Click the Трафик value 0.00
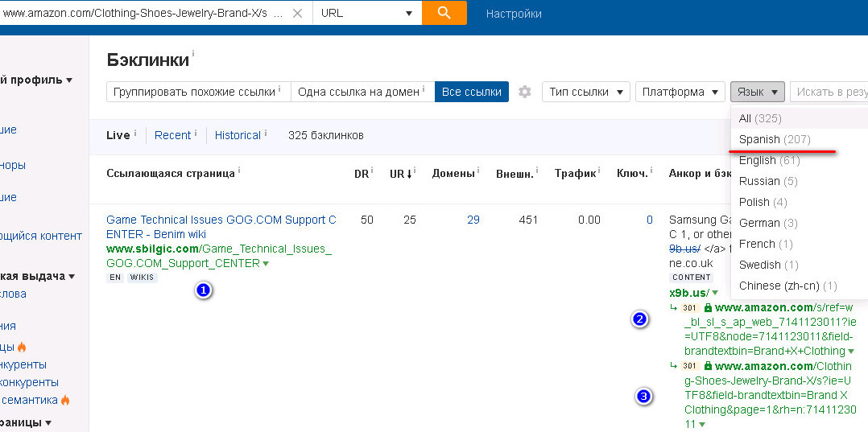The image size is (868, 432). tap(589, 220)
